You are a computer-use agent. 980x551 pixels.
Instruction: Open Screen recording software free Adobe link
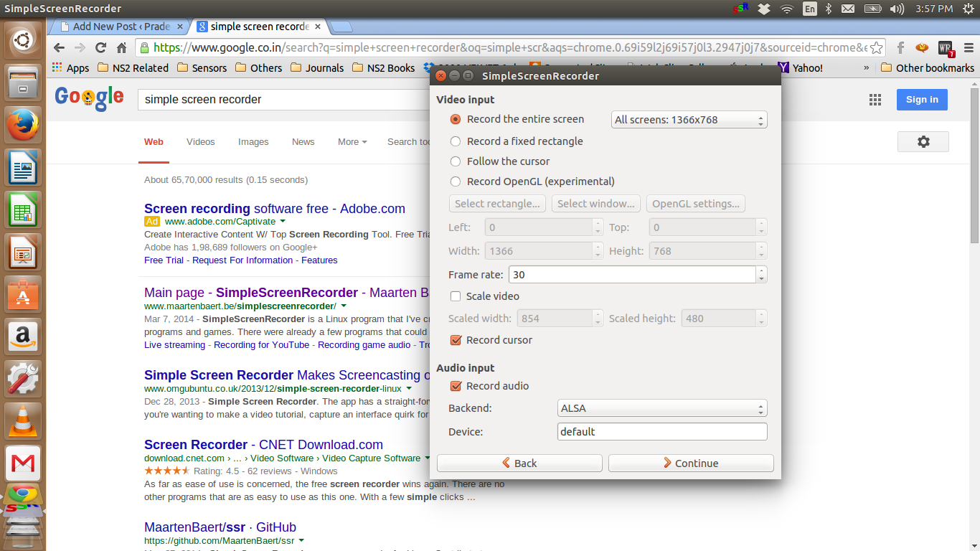[x=275, y=209]
